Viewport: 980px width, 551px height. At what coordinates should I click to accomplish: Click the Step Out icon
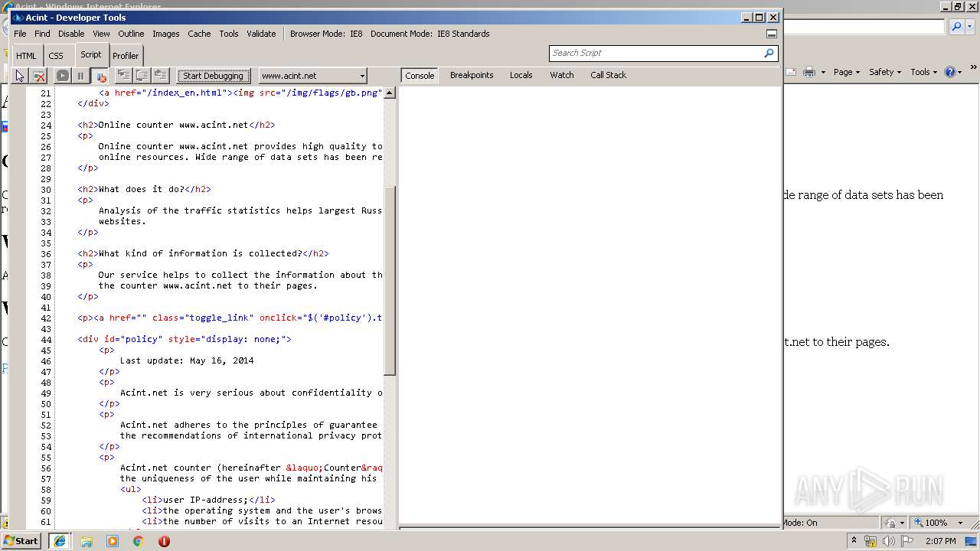pyautogui.click(x=160, y=75)
